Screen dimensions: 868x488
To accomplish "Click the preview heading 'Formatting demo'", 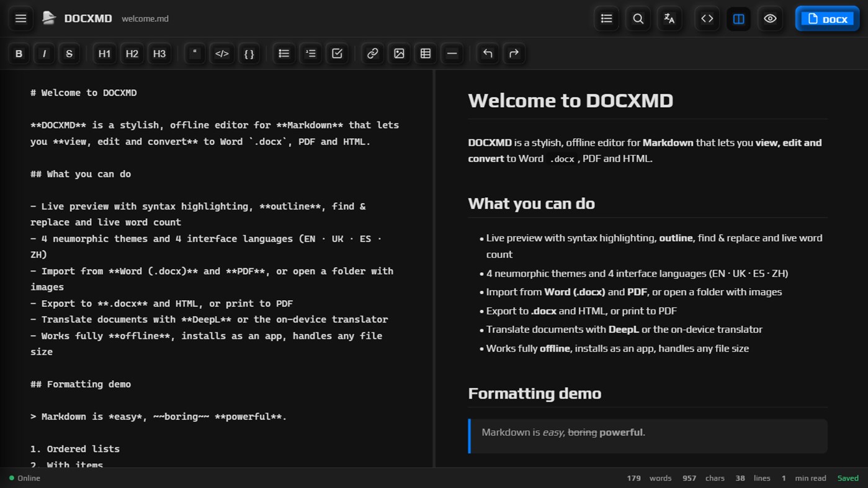I will [534, 393].
